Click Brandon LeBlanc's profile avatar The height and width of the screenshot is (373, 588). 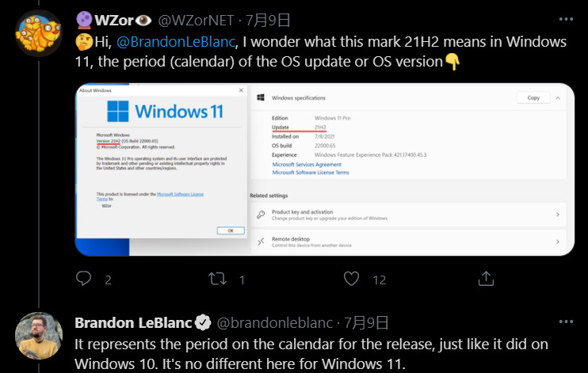(39, 336)
